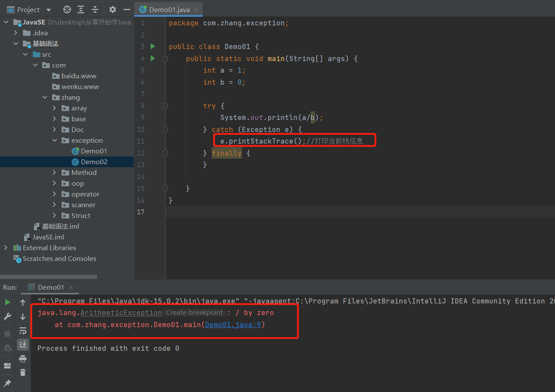
Task: Select the scanner package row
Action: 67,205
